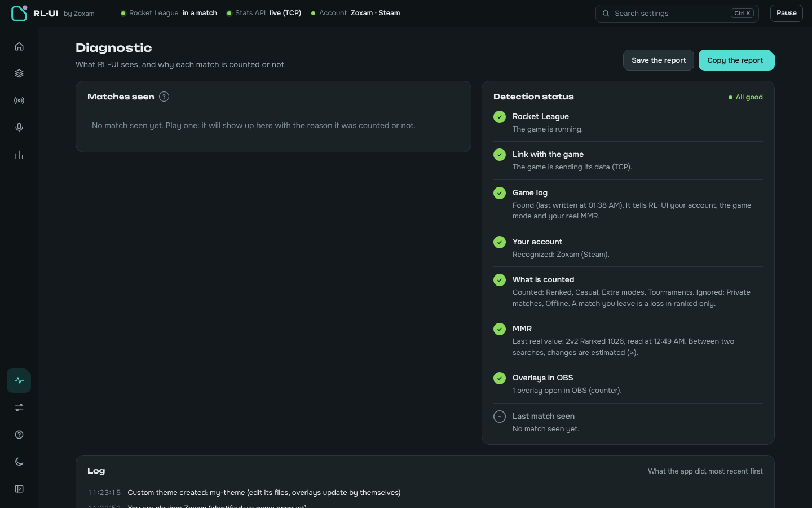
Task: Open the broadcast signal sidebar icon
Action: 19,100
